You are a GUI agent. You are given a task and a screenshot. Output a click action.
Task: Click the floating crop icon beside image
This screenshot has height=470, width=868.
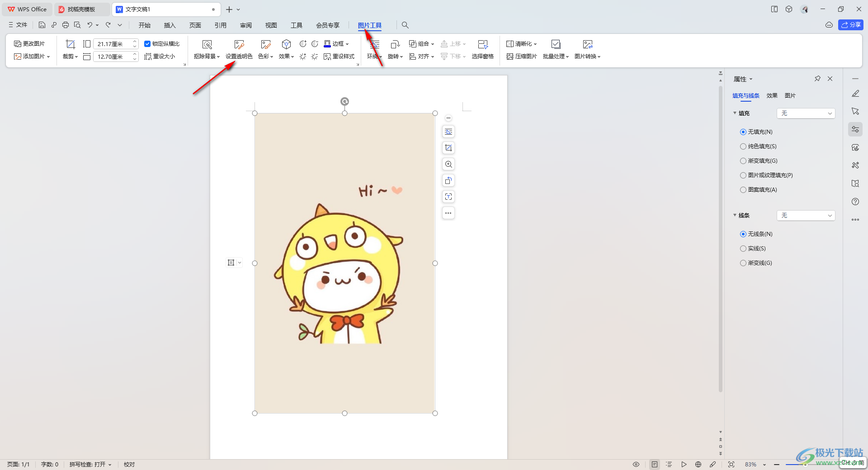[448, 148]
